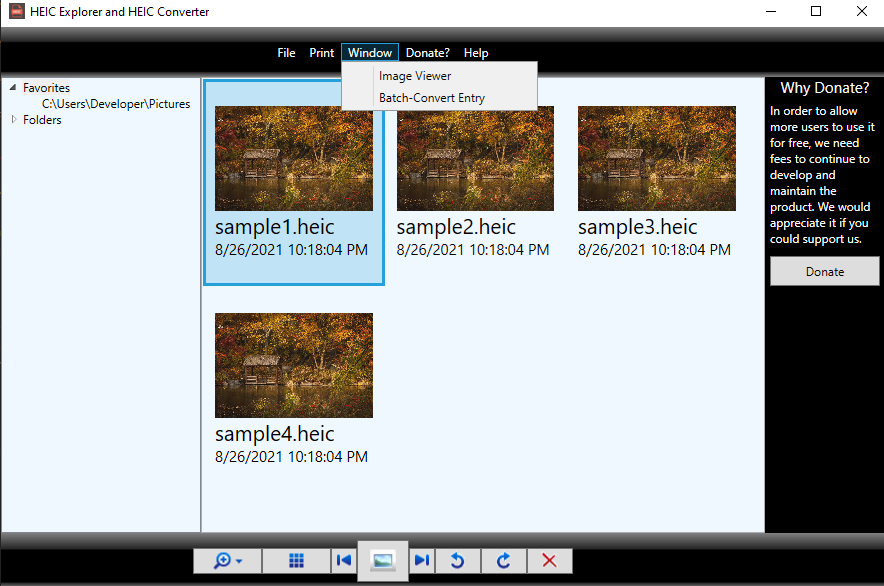
Task: Collapse the Favorites tree node
Action: [x=13, y=87]
